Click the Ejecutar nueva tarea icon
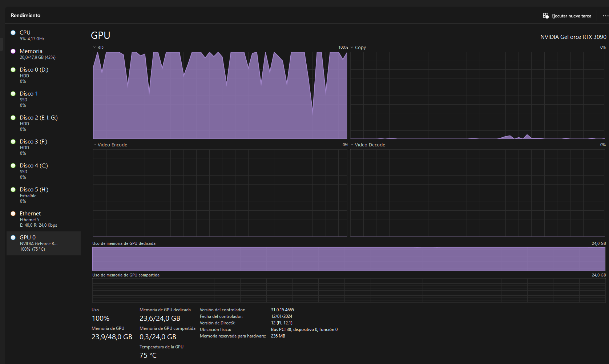Screen dimensions: 609x364 (x=546, y=16)
